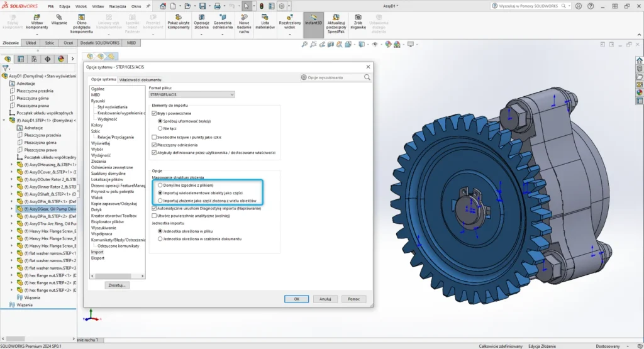
Task: Select Eksport in options category list
Action: (97, 258)
